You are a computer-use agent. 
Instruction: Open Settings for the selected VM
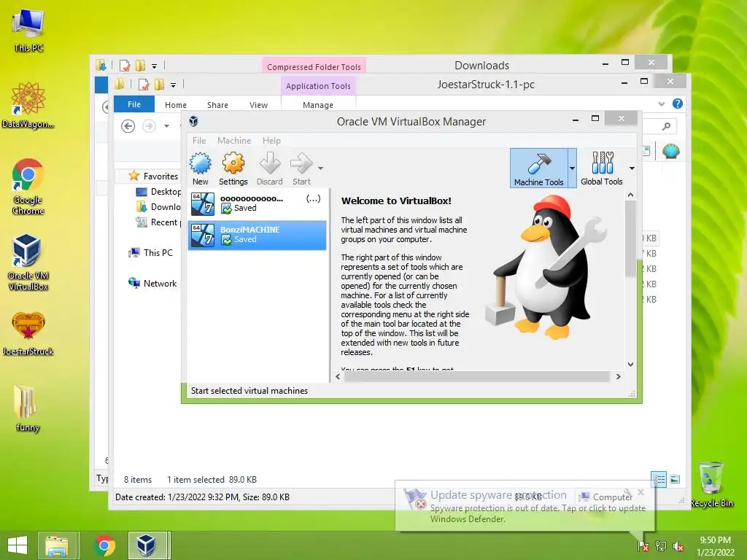click(233, 168)
